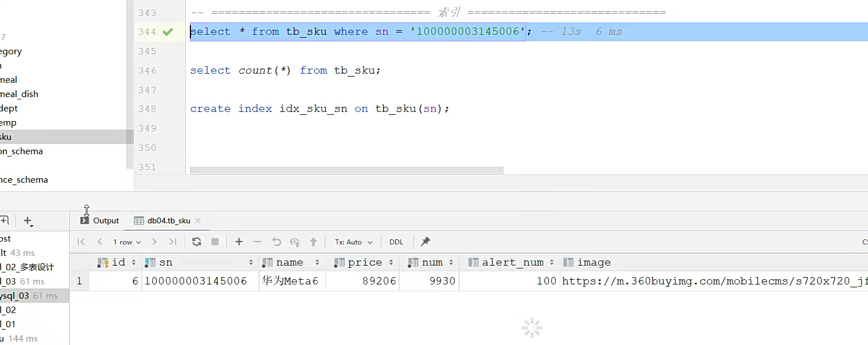868x345 pixels.
Task: Click the index comment line 343
Action: [428, 13]
